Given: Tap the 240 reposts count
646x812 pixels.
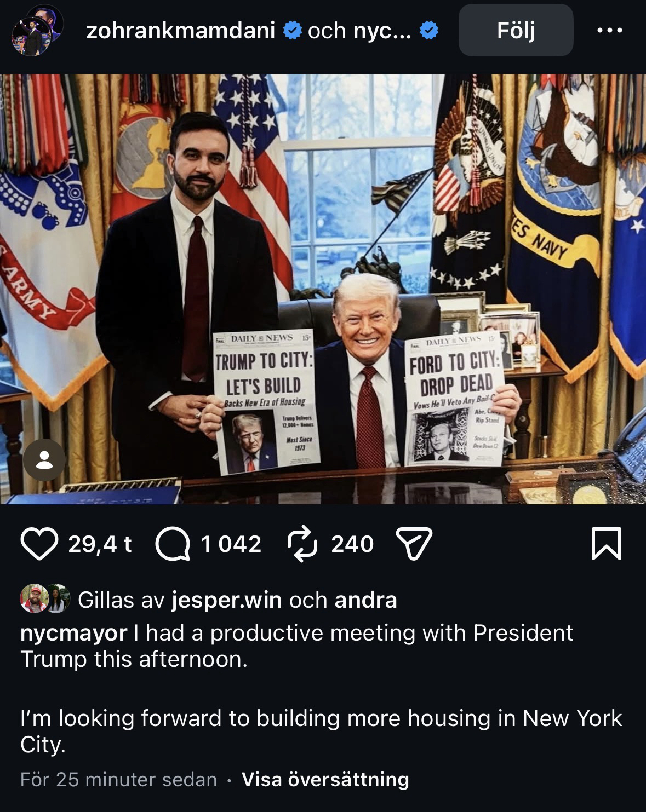Looking at the screenshot, I should pos(352,544).
